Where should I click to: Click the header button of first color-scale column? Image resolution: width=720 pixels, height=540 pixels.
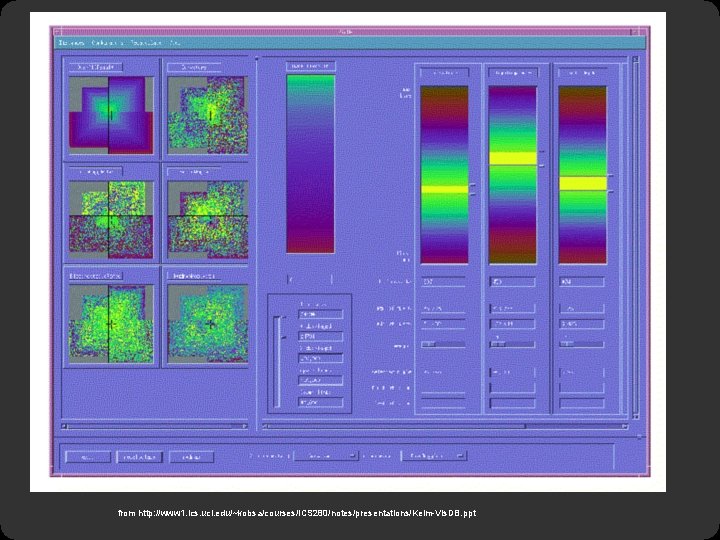tap(444, 73)
